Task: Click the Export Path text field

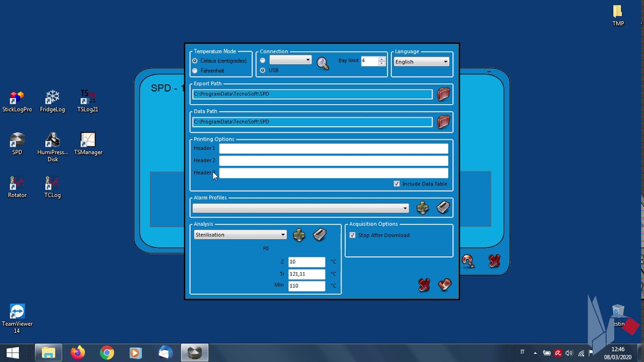Action: 312,94
